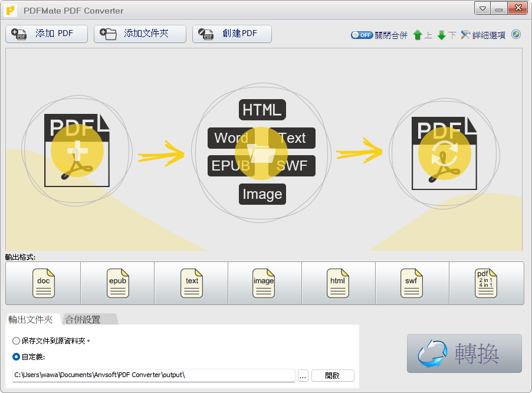
Task: Click the convert PDF graphic in right circle
Action: (444, 153)
